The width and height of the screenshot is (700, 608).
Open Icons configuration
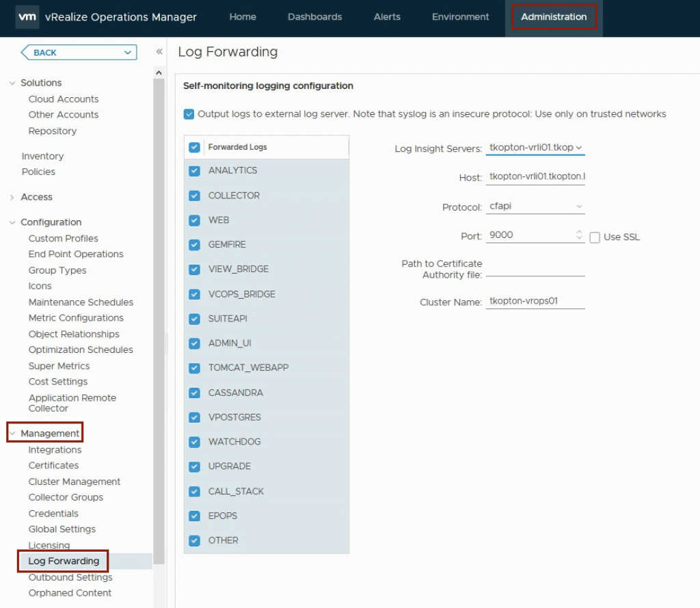tap(40, 286)
